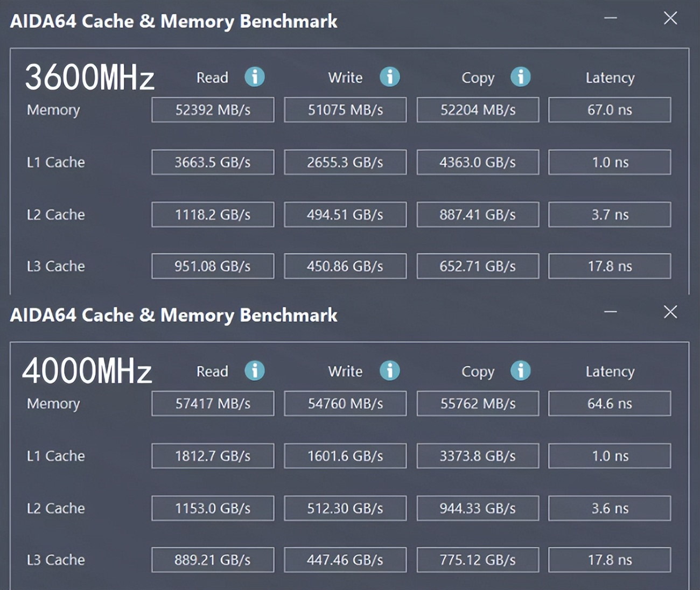This screenshot has width=700, height=590.
Task: Click the 57417 MB/s memory read field
Action: tap(213, 404)
